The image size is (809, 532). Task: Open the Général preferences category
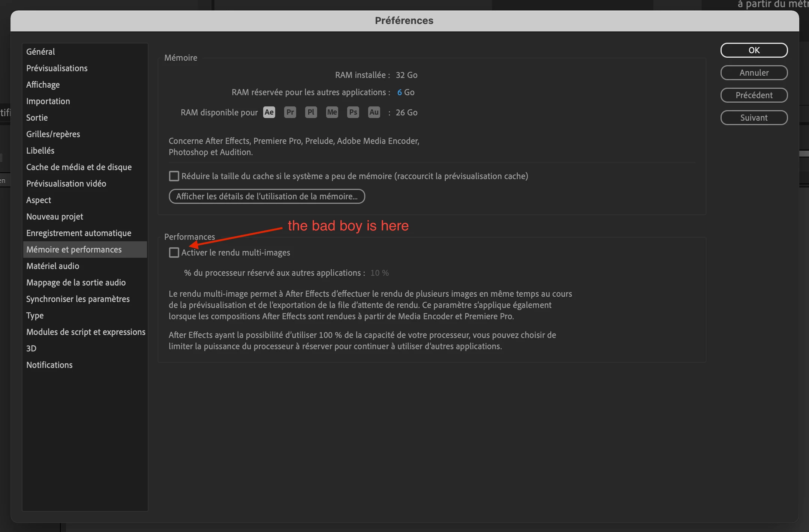[40, 52]
